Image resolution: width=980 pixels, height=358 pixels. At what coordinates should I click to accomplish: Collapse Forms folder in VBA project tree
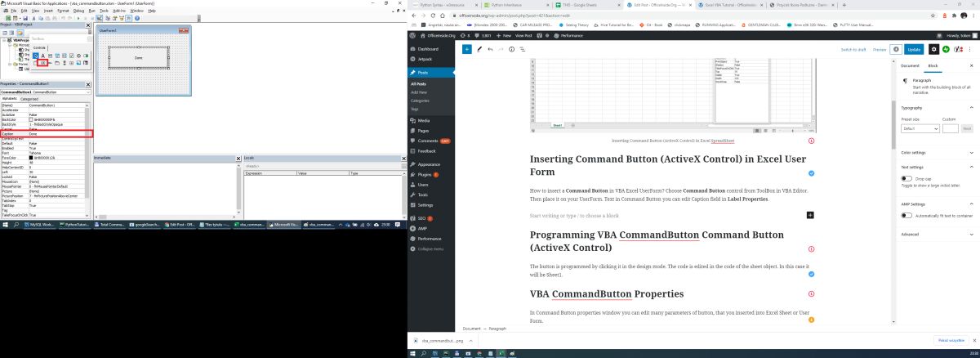tap(10, 64)
